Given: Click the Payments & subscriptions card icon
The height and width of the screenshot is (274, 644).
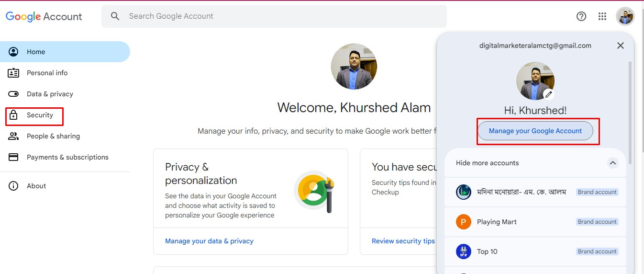Looking at the screenshot, I should point(13,157).
